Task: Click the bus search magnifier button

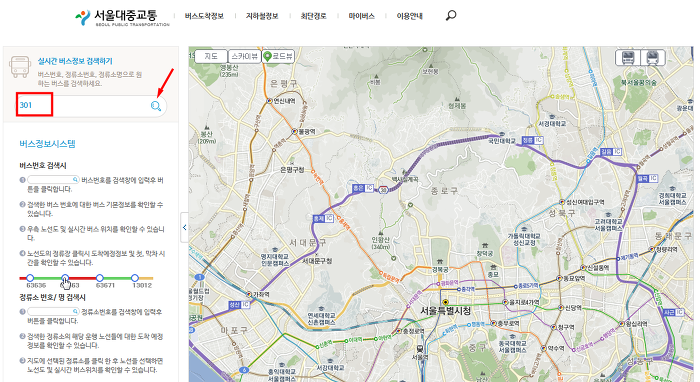Action: click(x=156, y=106)
